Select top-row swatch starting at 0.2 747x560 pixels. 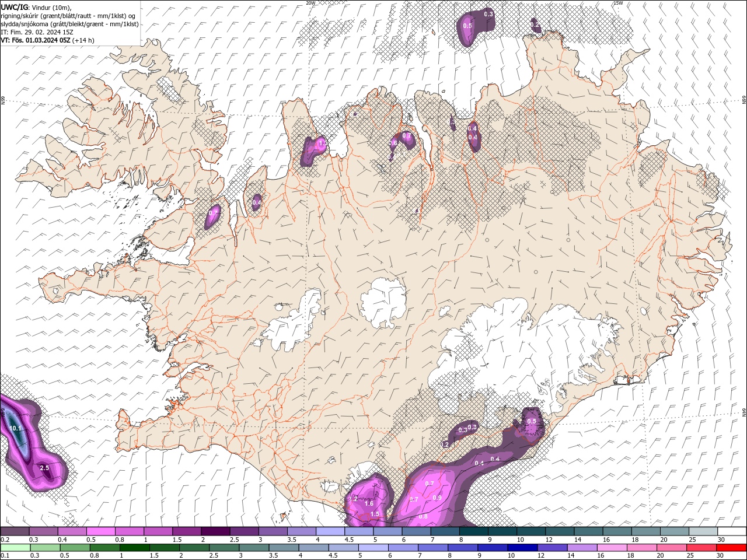tap(15, 531)
